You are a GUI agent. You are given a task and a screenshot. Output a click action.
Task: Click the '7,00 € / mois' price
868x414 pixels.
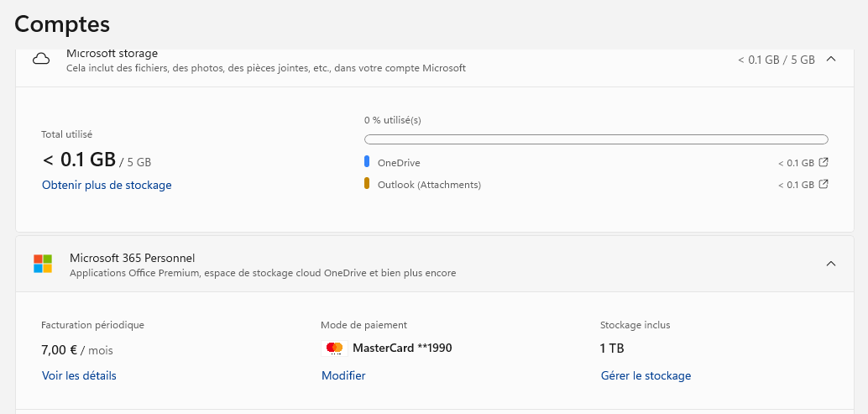[x=77, y=350]
